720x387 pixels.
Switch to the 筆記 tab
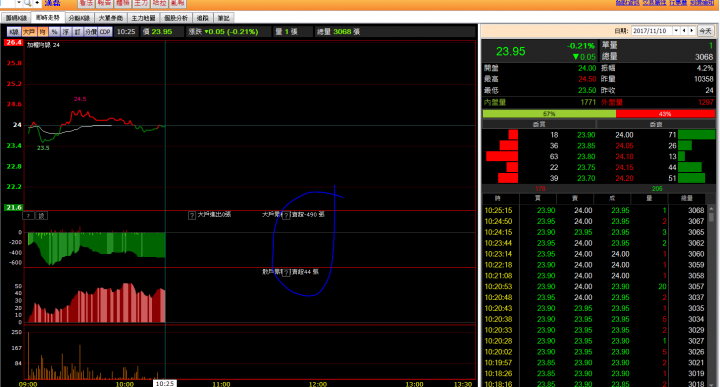(x=224, y=18)
